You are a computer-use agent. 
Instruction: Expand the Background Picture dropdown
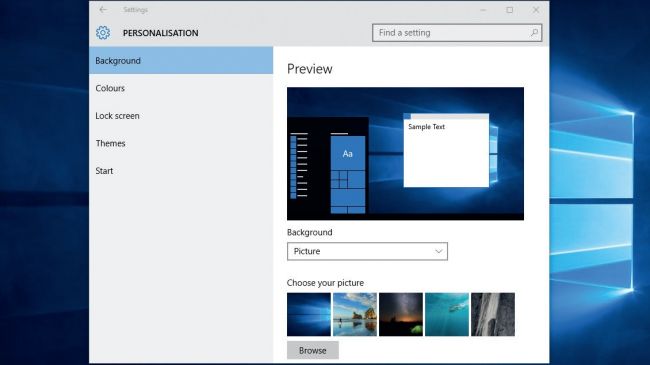[367, 251]
